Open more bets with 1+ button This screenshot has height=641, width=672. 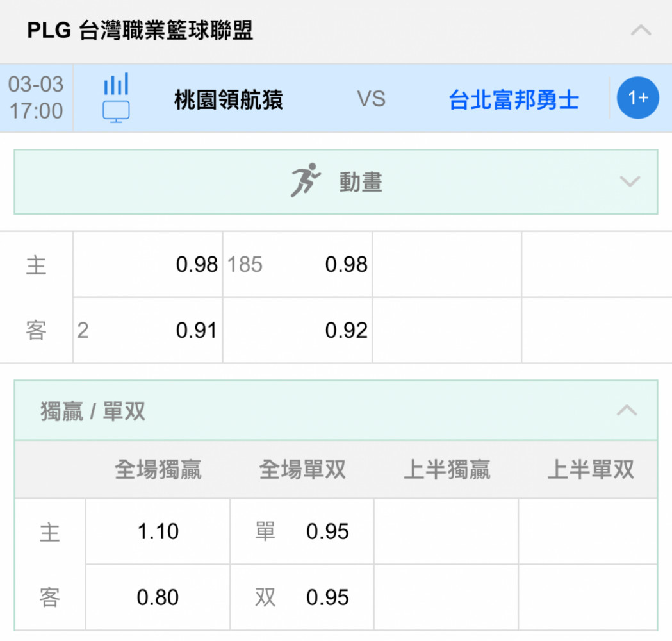[x=637, y=98]
